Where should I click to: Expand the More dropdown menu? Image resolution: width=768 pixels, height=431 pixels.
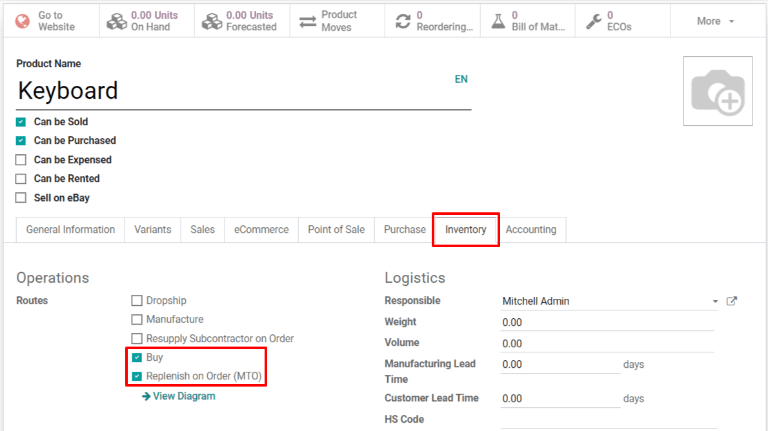(x=715, y=21)
